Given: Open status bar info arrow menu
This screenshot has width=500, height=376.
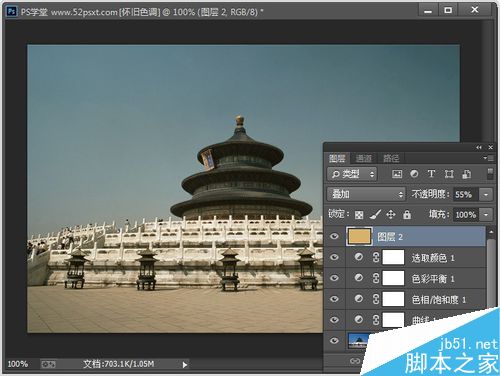Looking at the screenshot, I should (x=185, y=365).
